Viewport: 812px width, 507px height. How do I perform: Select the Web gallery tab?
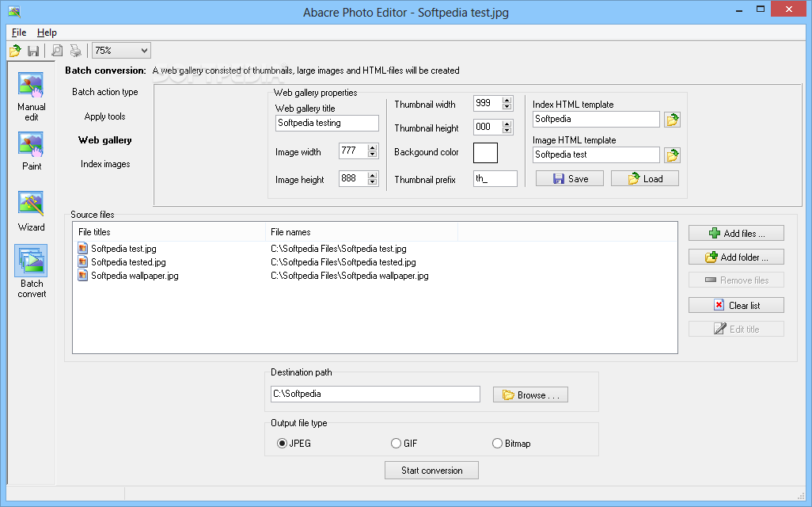(x=105, y=140)
